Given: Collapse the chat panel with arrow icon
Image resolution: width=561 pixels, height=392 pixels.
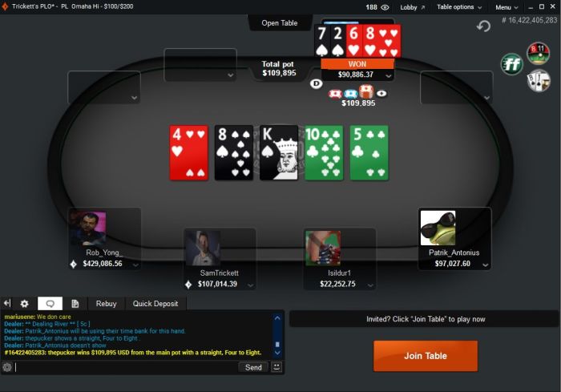Looking at the screenshot, I should [7, 304].
